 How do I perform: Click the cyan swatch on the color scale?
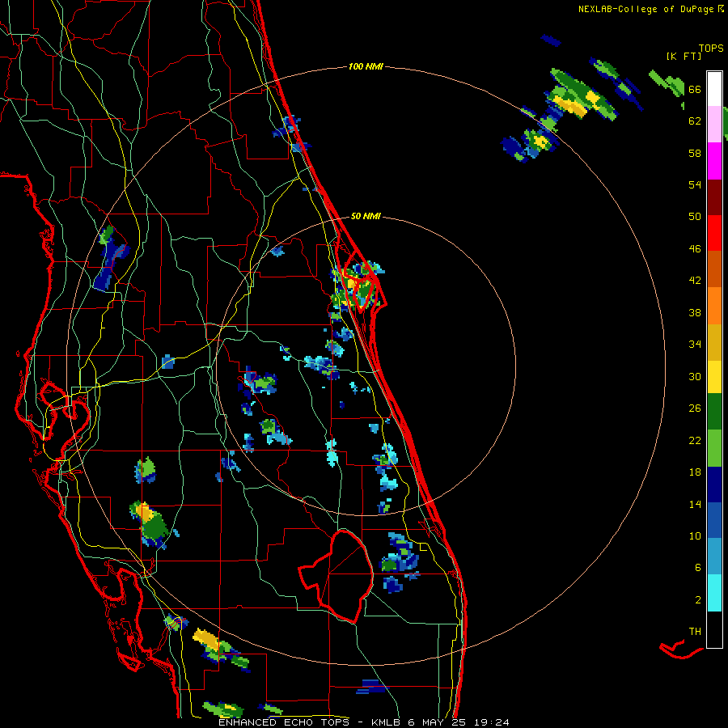pyautogui.click(x=714, y=593)
